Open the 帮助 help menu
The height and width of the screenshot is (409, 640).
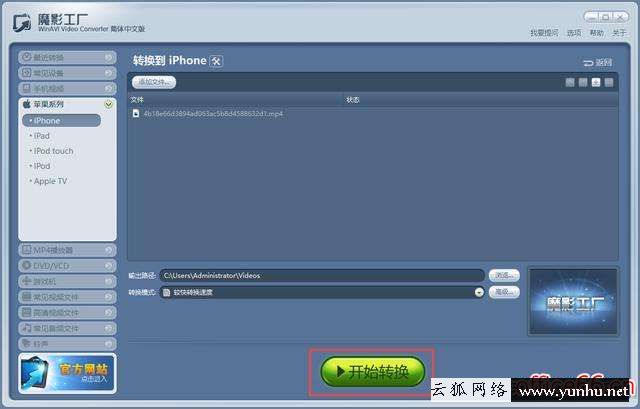pyautogui.click(x=596, y=33)
